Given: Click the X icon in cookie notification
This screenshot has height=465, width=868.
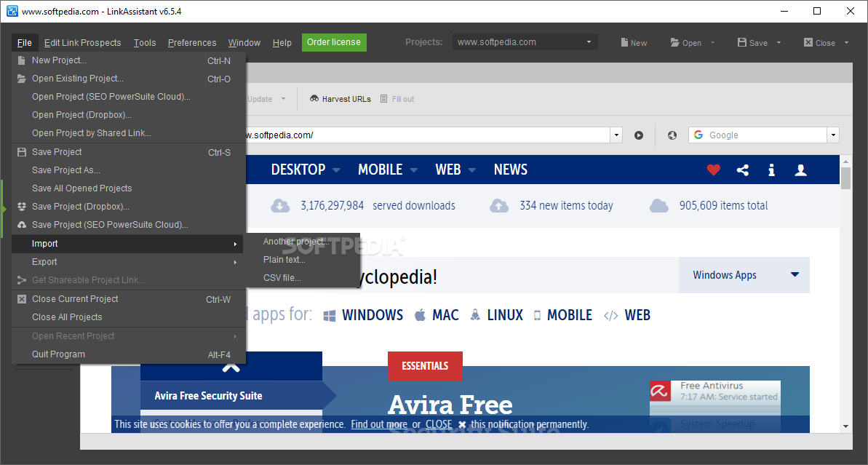Looking at the screenshot, I should click(x=462, y=424).
